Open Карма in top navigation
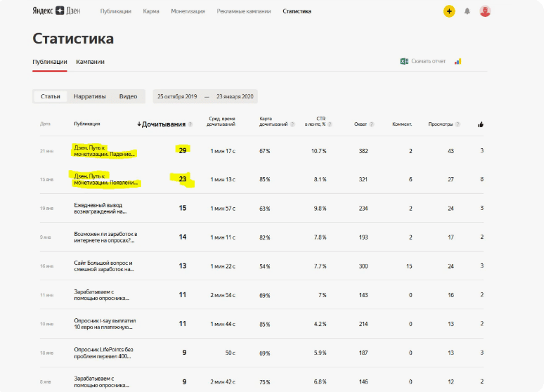The width and height of the screenshot is (546, 392). point(151,11)
